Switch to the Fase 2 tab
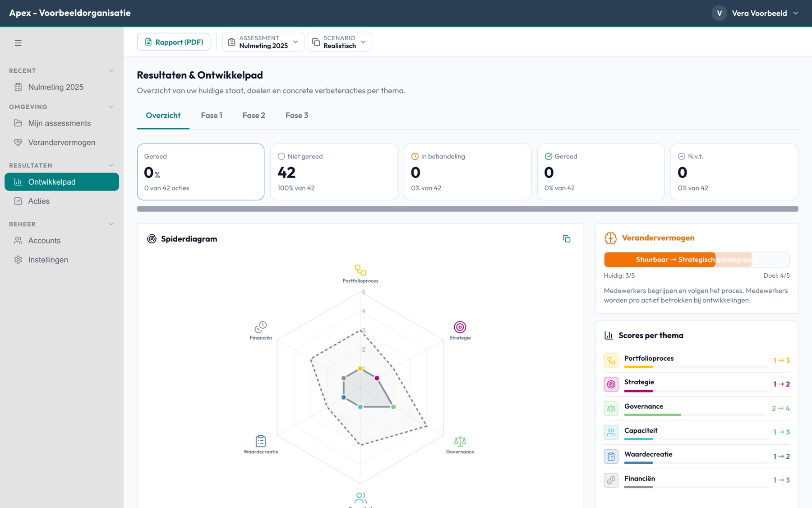This screenshot has width=812, height=508. pos(254,116)
